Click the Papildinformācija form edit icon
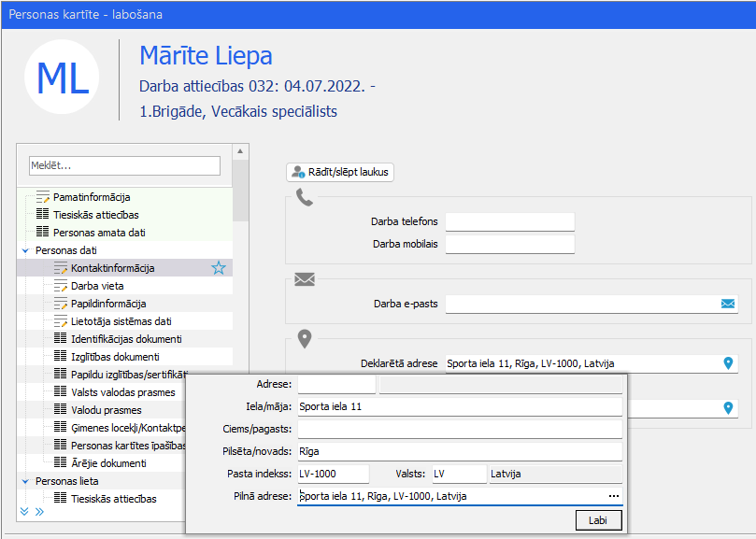This screenshot has height=539, width=756. [60, 304]
